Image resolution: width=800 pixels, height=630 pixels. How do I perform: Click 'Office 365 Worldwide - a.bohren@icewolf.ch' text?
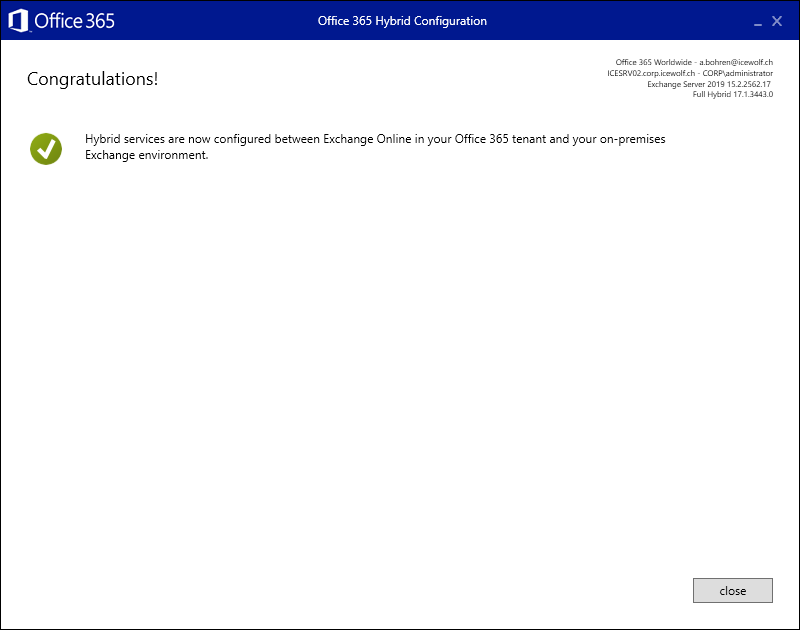point(694,62)
